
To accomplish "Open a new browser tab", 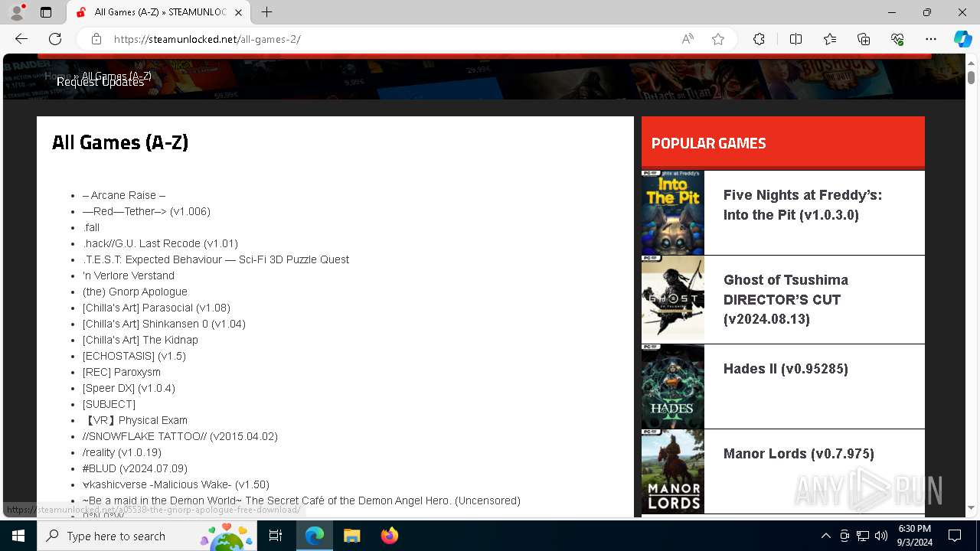I will pyautogui.click(x=266, y=12).
